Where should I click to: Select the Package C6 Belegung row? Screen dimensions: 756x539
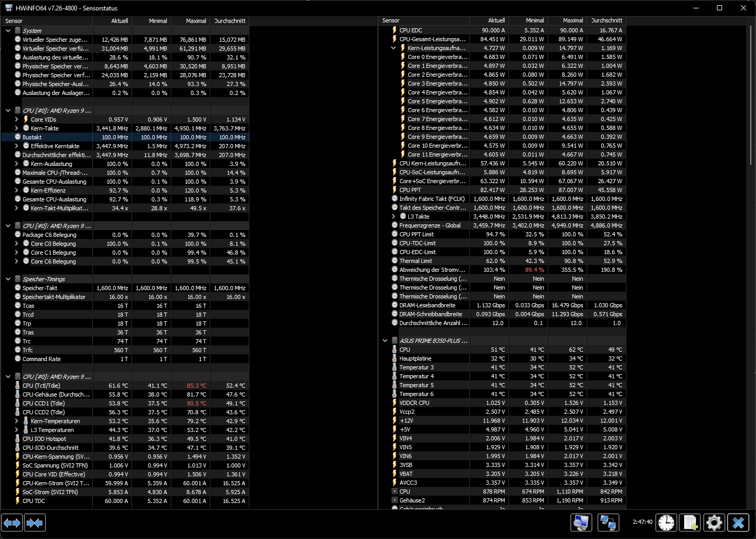click(x=125, y=235)
